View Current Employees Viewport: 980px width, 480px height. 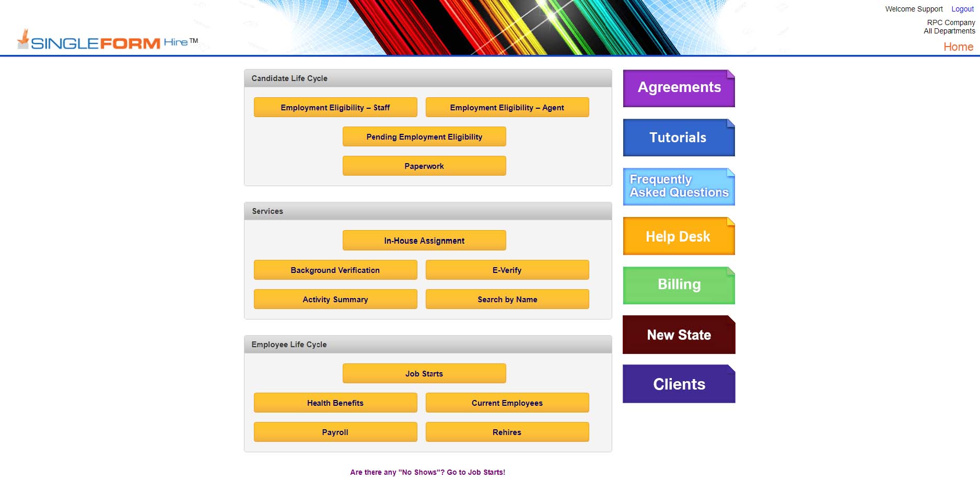[x=507, y=403]
